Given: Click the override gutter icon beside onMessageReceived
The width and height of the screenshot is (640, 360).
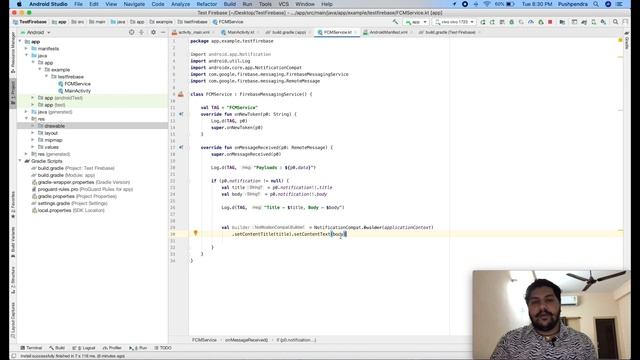Looking at the screenshot, I should click(181, 147).
